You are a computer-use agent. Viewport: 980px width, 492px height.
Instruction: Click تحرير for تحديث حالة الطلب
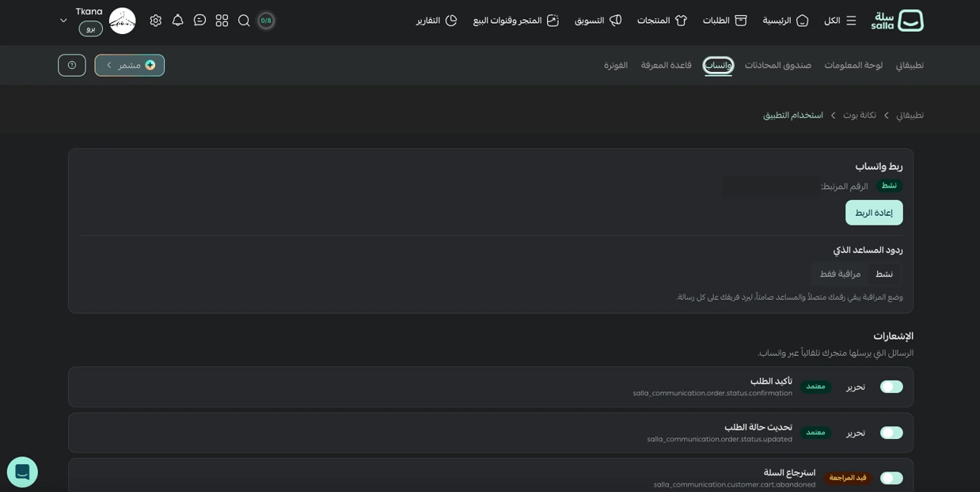click(856, 433)
